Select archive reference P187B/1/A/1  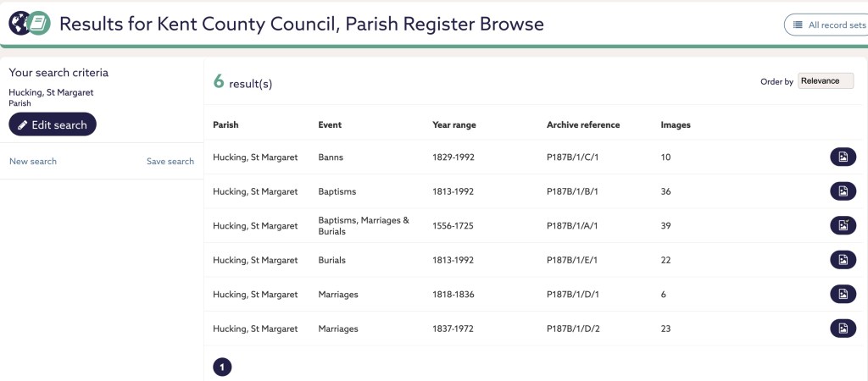click(573, 225)
